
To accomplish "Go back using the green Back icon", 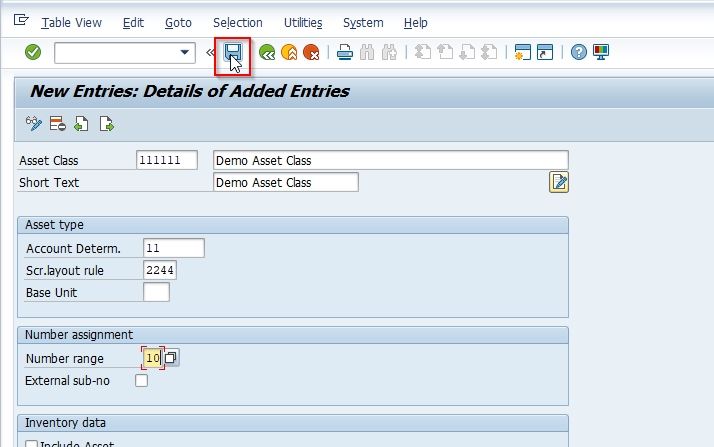I will coord(267,53).
